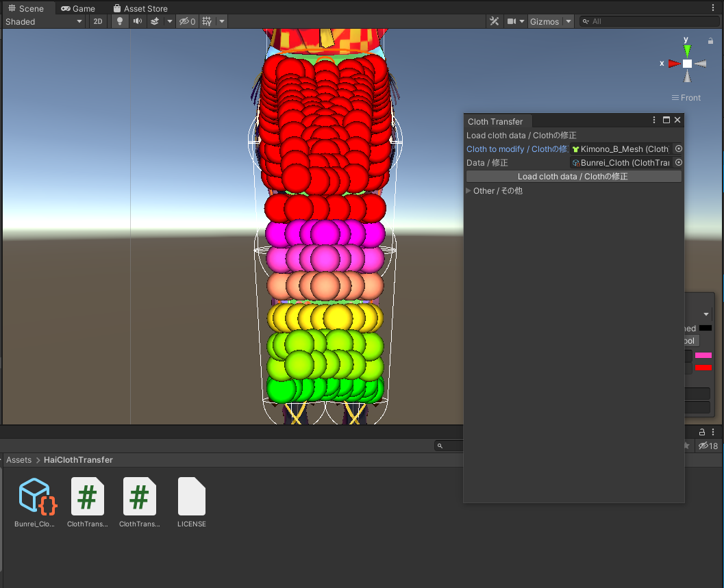The image size is (724, 588).
Task: Toggle scene audio with the speaker icon
Action: [137, 21]
